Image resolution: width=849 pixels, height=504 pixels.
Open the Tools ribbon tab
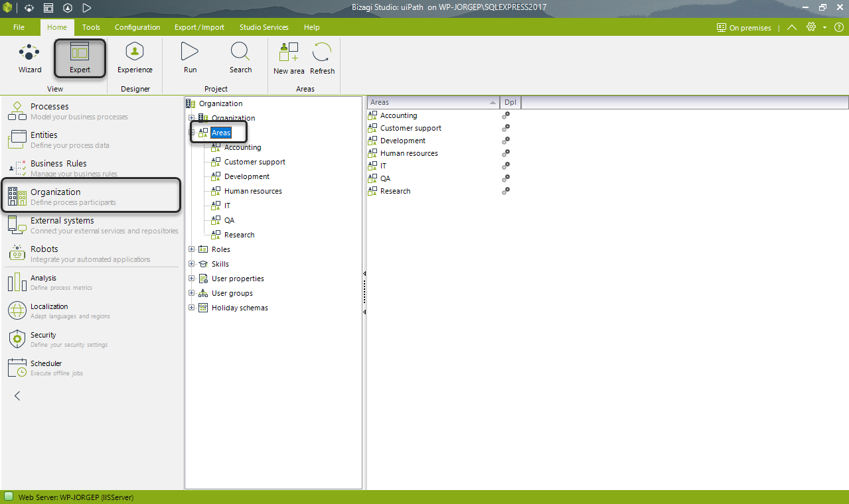click(x=91, y=27)
